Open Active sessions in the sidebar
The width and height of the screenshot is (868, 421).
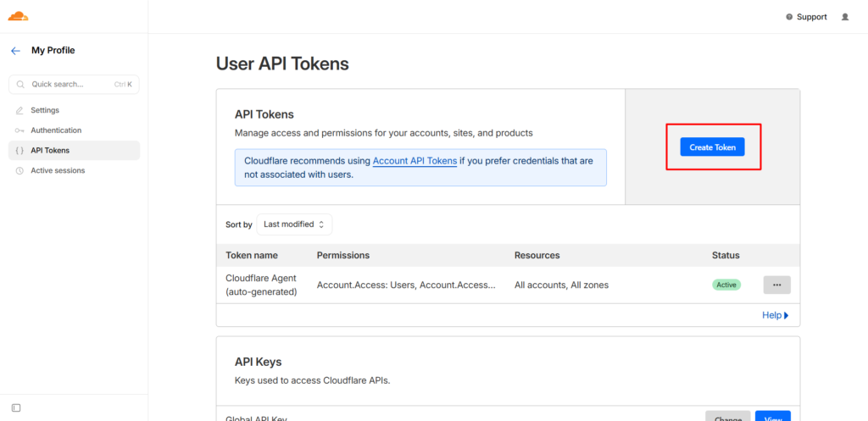pyautogui.click(x=75, y=170)
